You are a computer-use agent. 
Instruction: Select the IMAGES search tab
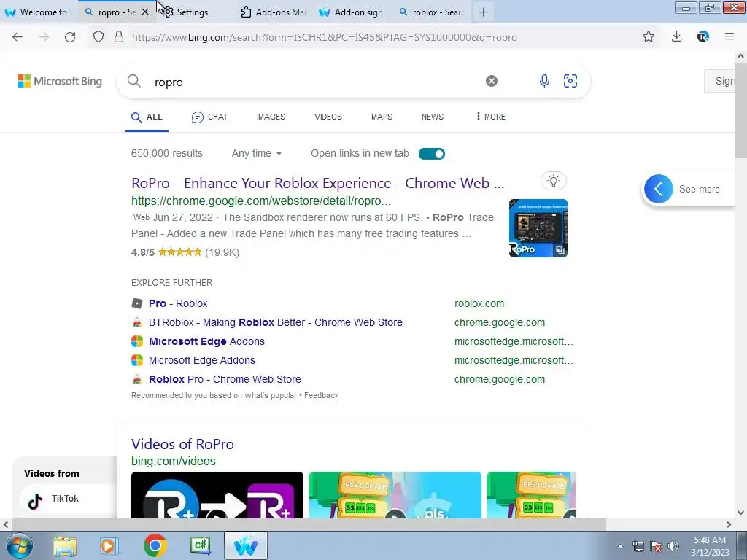(x=271, y=117)
